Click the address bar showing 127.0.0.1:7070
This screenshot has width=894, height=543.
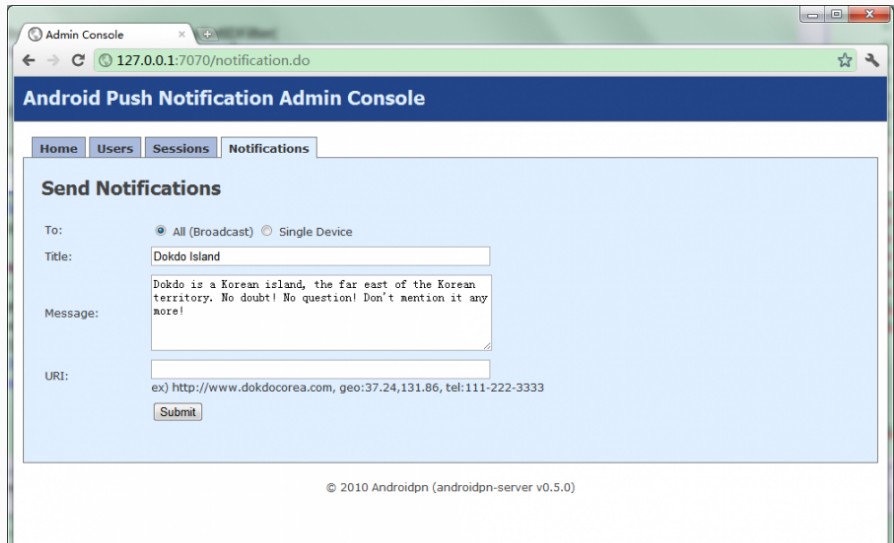450,60
